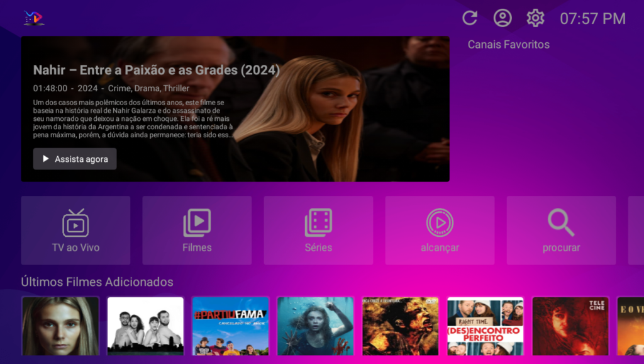
Task: Open the black-and-white group poster
Action: tap(145, 326)
